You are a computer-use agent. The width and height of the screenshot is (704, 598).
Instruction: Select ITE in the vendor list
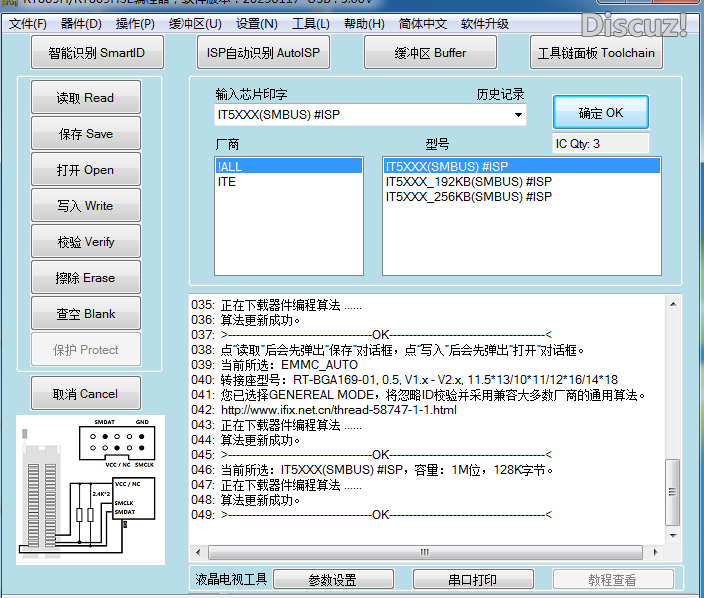point(226,182)
